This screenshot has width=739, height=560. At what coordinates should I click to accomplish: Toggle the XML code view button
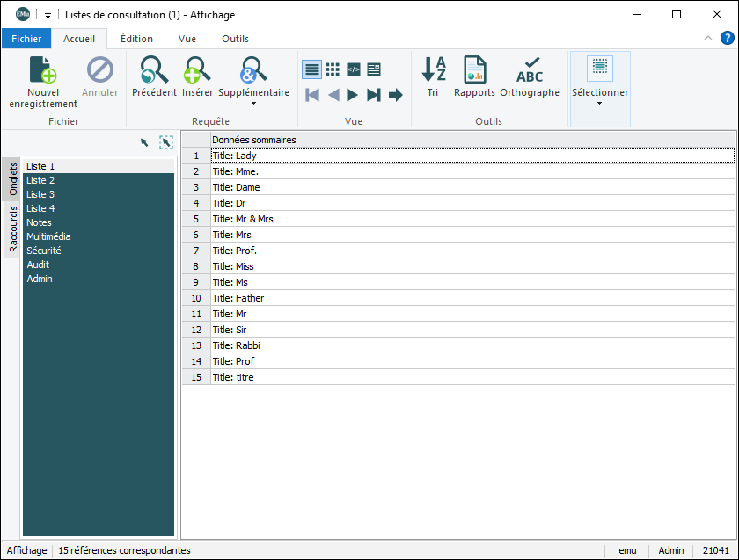[354, 69]
